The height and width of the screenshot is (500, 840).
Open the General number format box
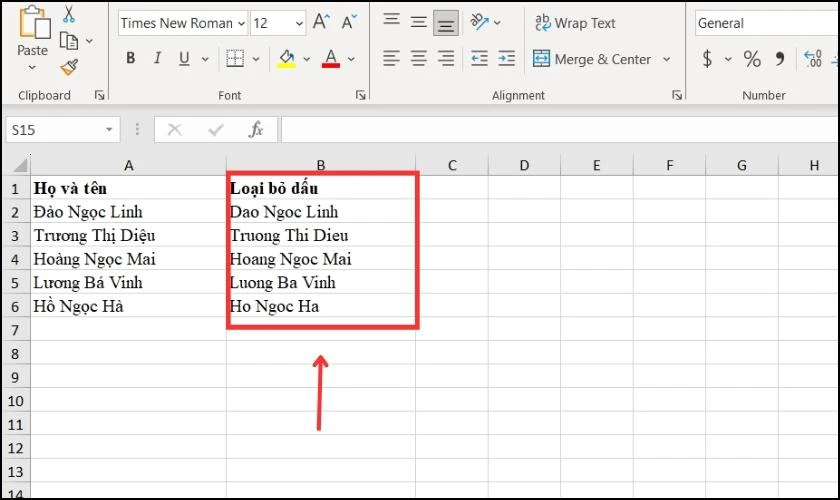767,23
